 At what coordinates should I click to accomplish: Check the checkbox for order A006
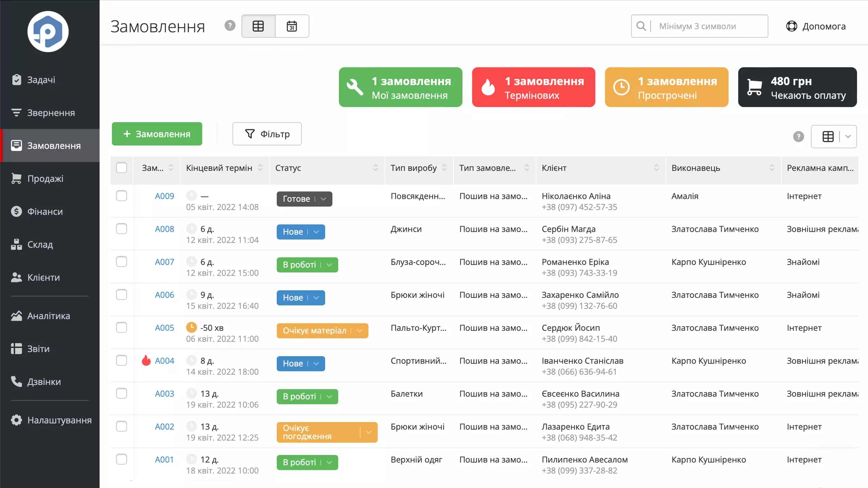(x=121, y=294)
